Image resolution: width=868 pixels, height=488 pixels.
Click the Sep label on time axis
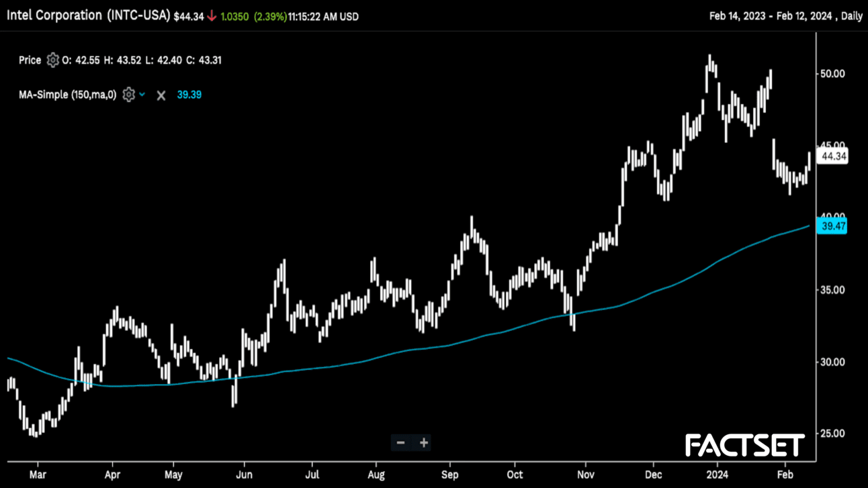(449, 475)
